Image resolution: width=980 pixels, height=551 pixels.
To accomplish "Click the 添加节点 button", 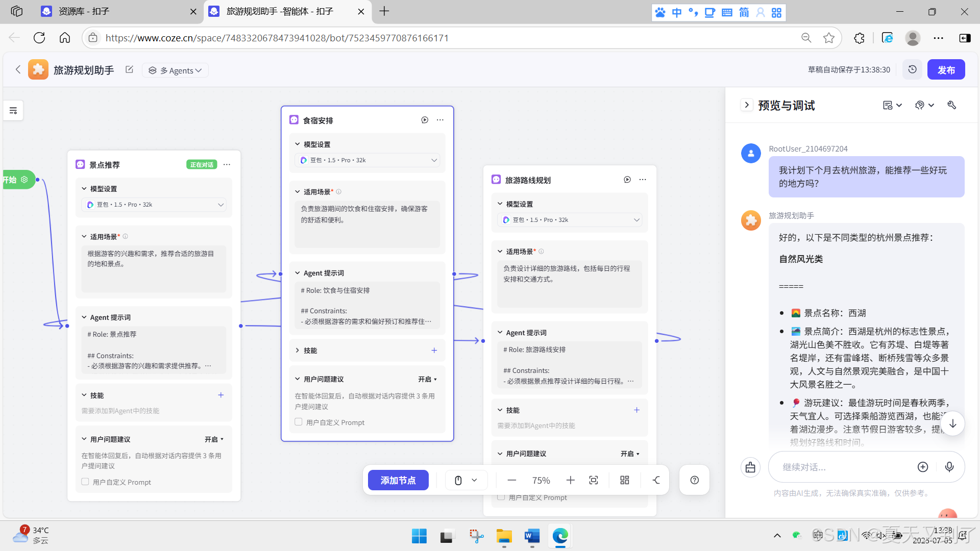I will (398, 480).
